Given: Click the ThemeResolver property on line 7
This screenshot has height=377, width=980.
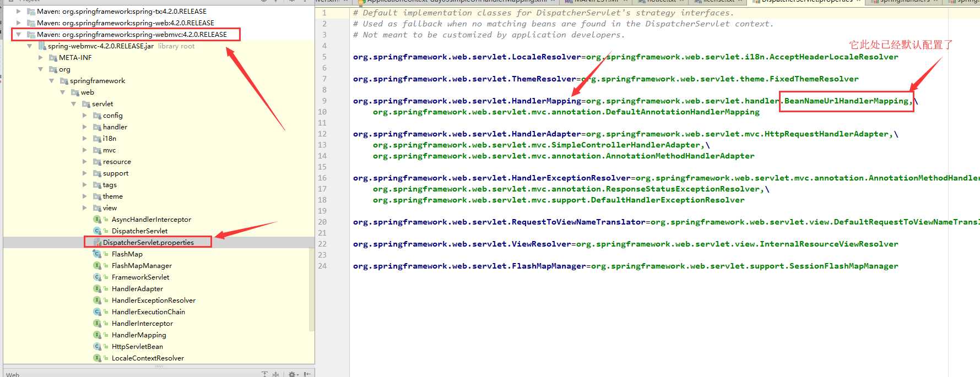Looking at the screenshot, I should (464, 79).
